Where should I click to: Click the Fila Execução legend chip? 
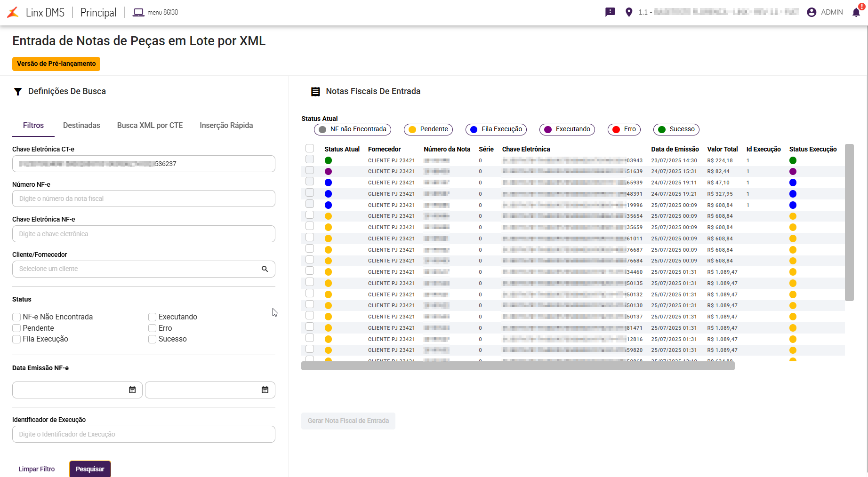tap(496, 129)
